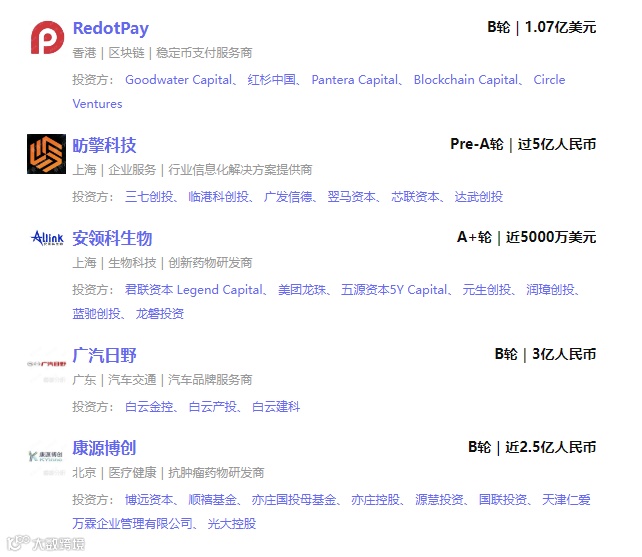Click the Allink 安领科生物 logo
Screen dimensions: 642x557
[x=47, y=238]
